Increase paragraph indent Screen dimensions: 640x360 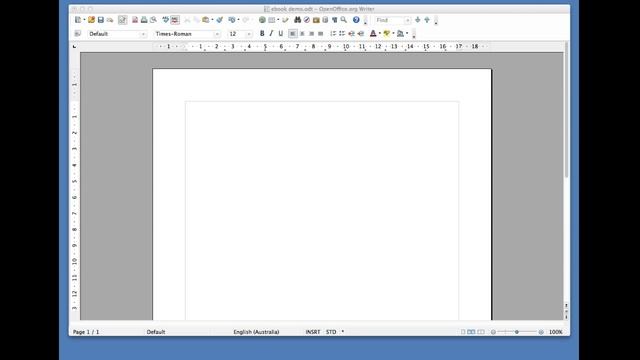(361, 33)
